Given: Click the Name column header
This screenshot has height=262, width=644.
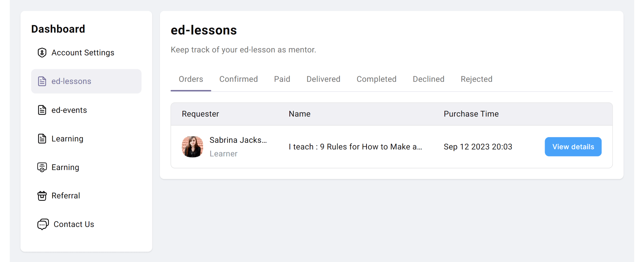Looking at the screenshot, I should (x=299, y=114).
